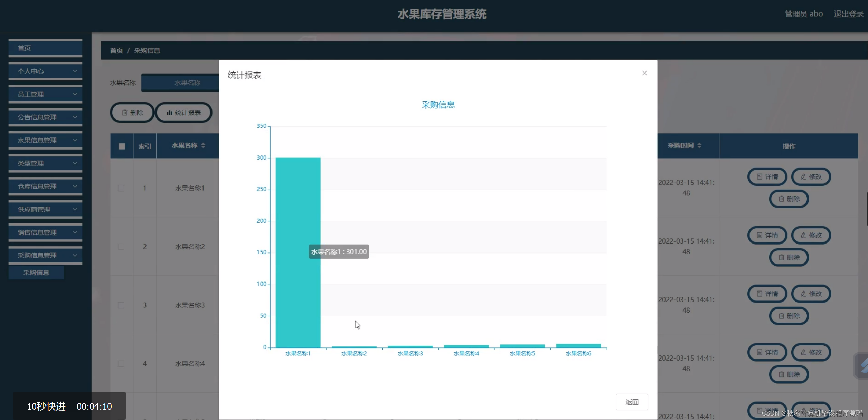
Task: Click the 修改 pencil icon in row 2
Action: [x=803, y=235]
